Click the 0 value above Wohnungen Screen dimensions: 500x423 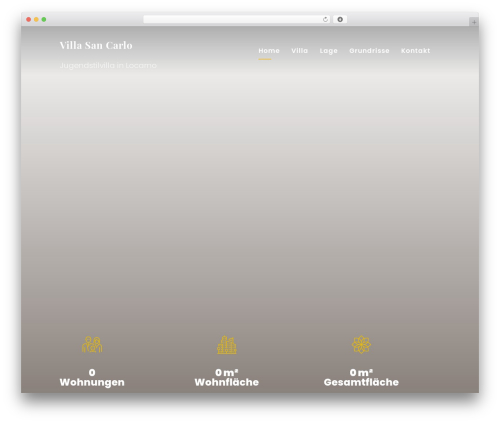point(92,372)
